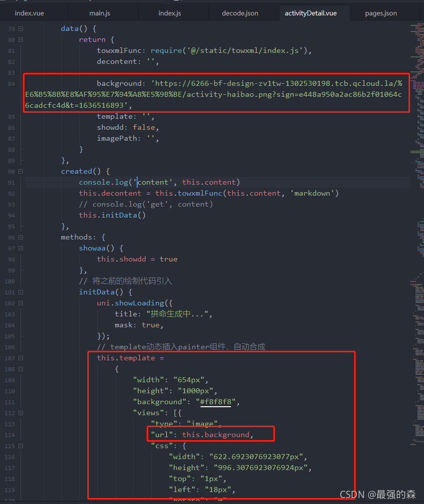Screen dimensions: 424x504
Task: Switch to the index.vue tab
Action: point(29,13)
